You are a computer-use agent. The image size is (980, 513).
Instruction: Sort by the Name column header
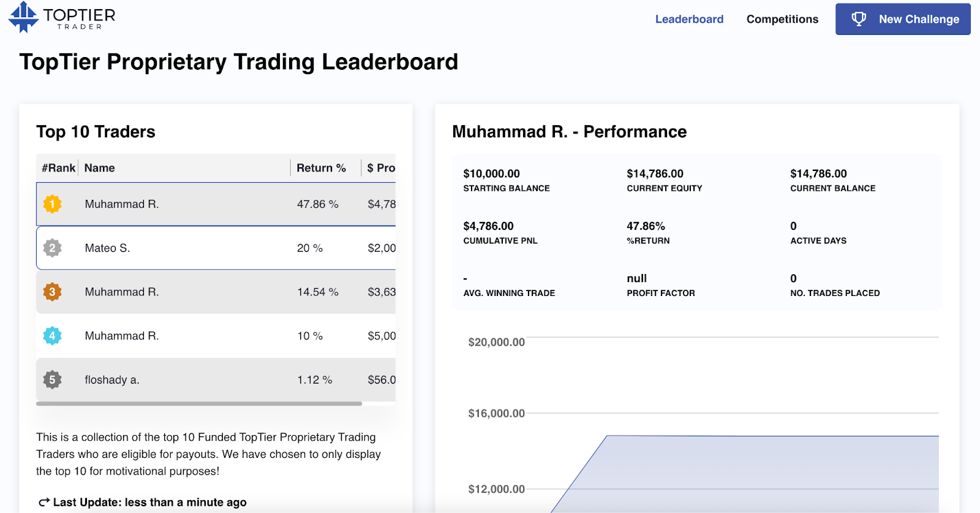click(x=100, y=168)
